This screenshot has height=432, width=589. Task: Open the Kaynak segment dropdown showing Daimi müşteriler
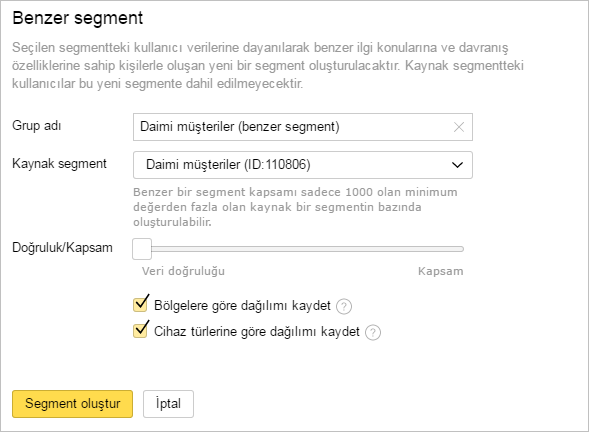click(303, 165)
